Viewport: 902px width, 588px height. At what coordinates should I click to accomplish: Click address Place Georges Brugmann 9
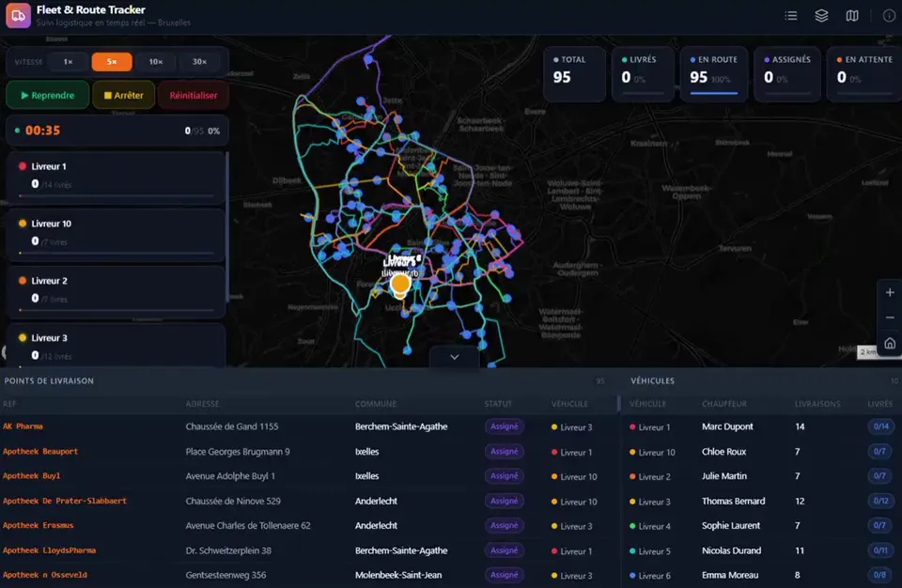[238, 452]
